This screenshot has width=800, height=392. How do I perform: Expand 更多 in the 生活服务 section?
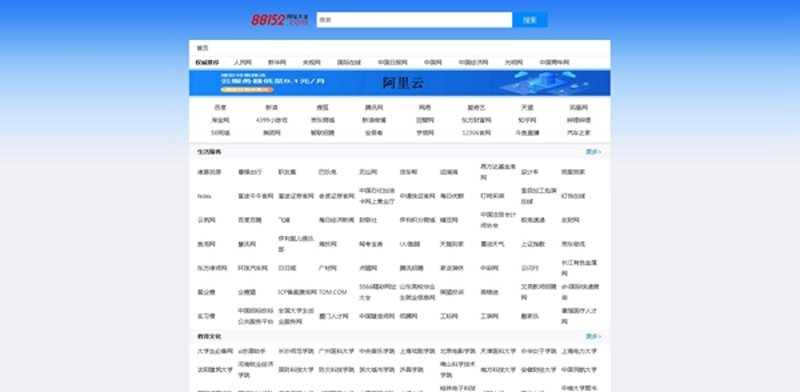tap(593, 152)
